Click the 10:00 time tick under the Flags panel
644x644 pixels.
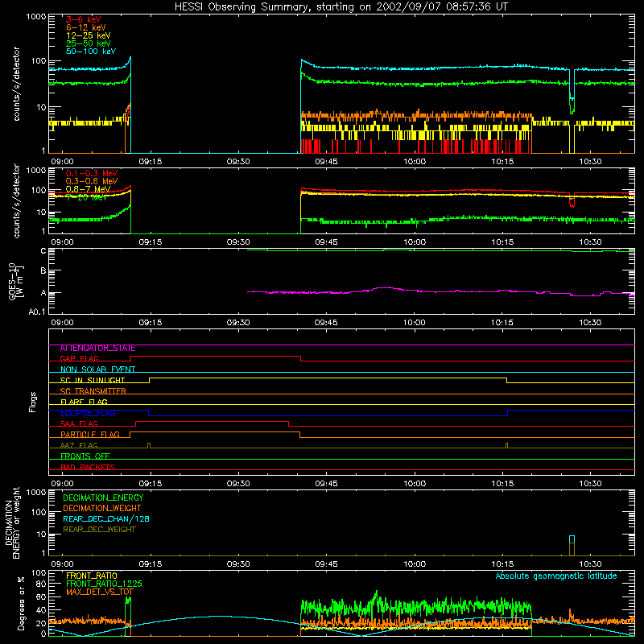pos(415,484)
